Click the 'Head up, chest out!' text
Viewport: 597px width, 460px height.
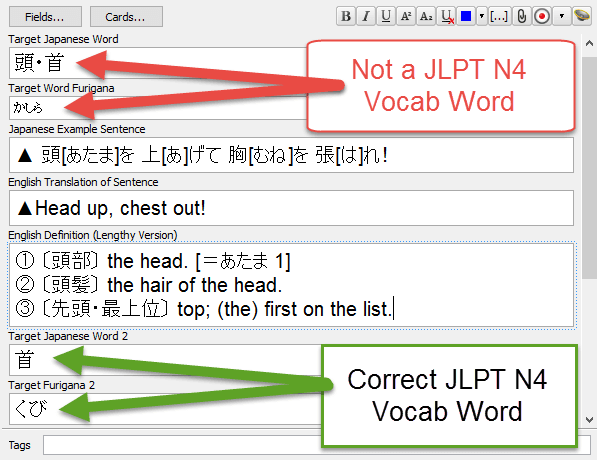[x=120, y=208]
